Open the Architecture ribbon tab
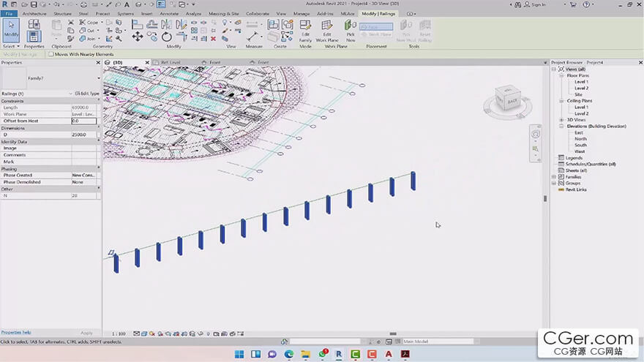The image size is (644, 362). pyautogui.click(x=34, y=13)
